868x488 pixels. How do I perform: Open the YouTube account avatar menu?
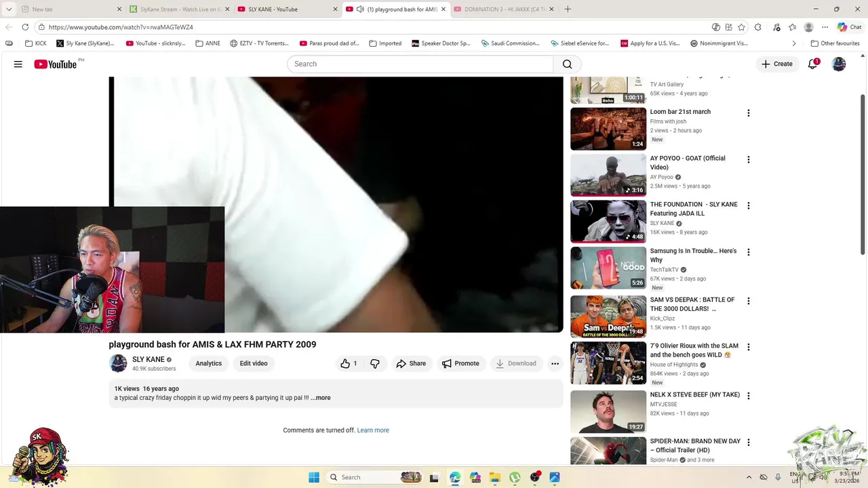click(x=839, y=64)
